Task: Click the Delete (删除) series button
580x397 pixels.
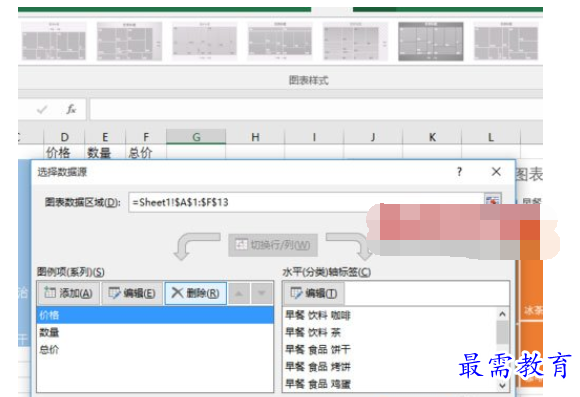Action: 196,293
